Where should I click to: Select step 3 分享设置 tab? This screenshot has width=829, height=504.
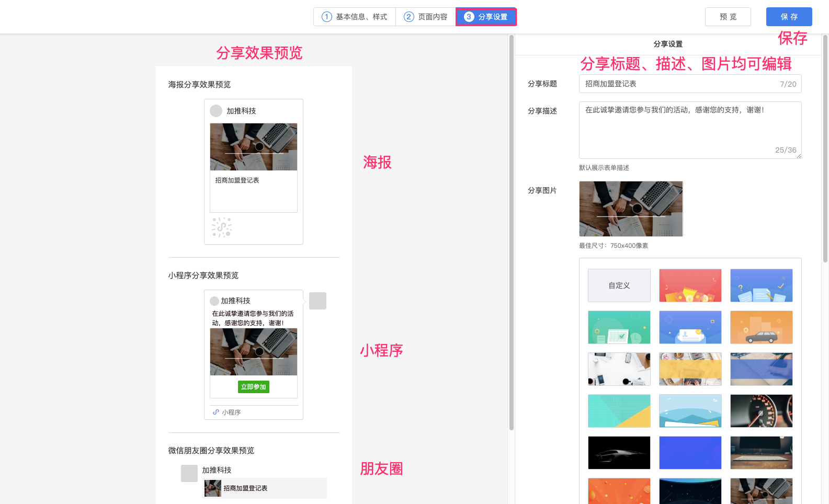[486, 17]
